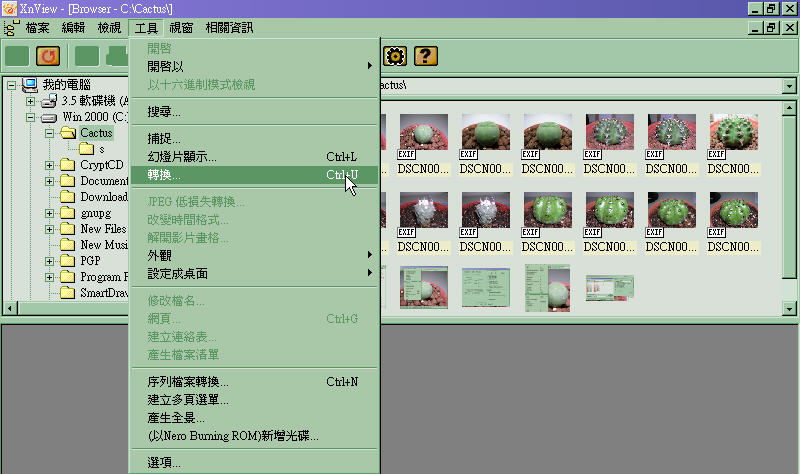This screenshot has height=474, width=800.
Task: Select the 3.5 軟碟機 floppy drive icon
Action: pyautogui.click(x=49, y=101)
